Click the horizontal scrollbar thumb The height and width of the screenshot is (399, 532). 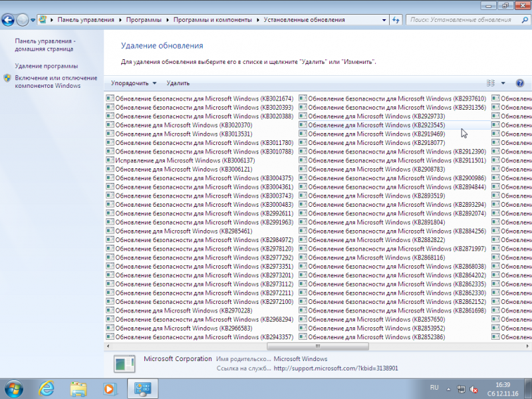[318, 346]
